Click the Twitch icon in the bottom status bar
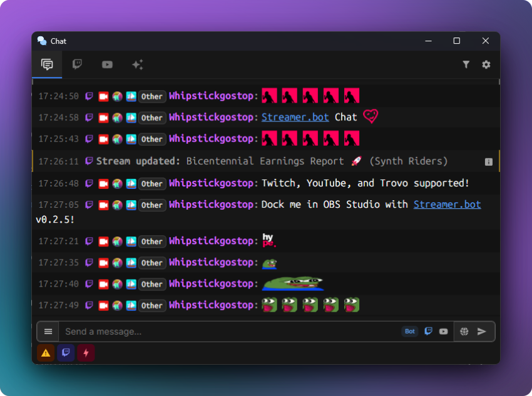The height and width of the screenshot is (396, 532). [65, 352]
